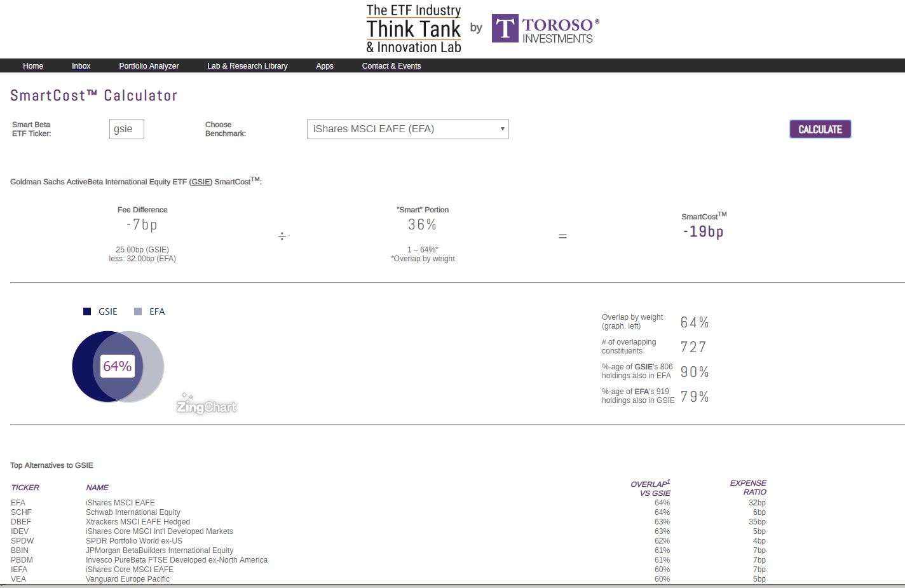905x588 pixels.
Task: Click the 90% holdings also in EFA value
Action: pos(695,372)
